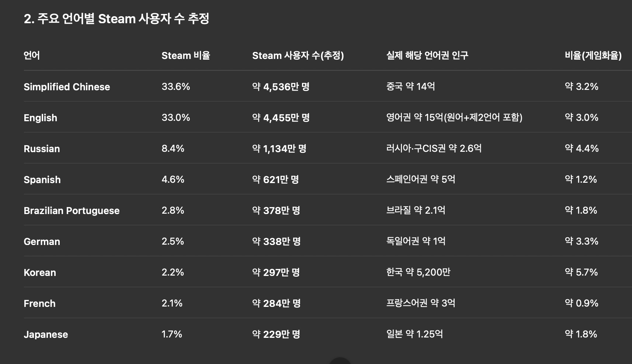Click the 독일어권 약 1억 population cell
The width and height of the screenshot is (632, 364).
click(416, 241)
